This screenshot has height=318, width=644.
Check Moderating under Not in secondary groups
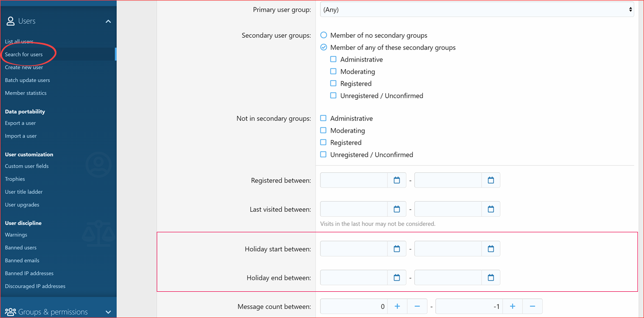(323, 130)
